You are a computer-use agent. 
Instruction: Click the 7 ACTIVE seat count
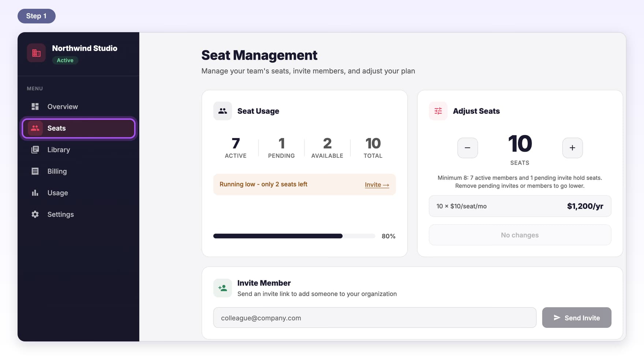(x=236, y=148)
